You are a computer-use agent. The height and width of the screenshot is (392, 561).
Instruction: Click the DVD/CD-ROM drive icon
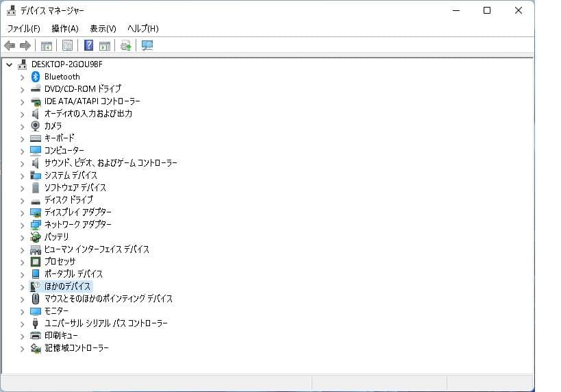point(36,89)
